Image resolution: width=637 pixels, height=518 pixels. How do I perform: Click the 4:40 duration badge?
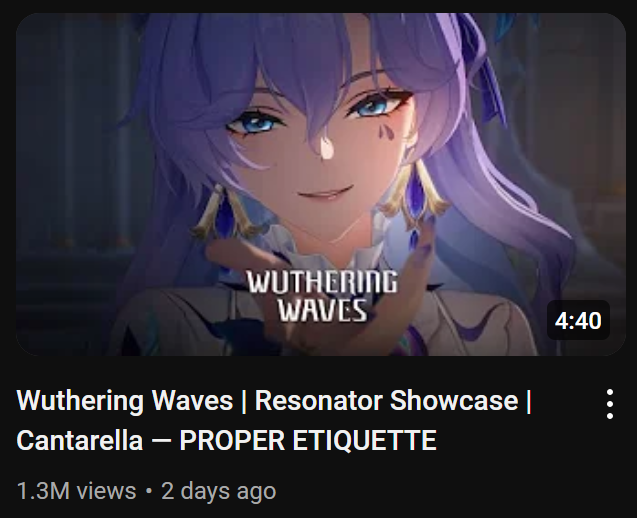pos(578,320)
